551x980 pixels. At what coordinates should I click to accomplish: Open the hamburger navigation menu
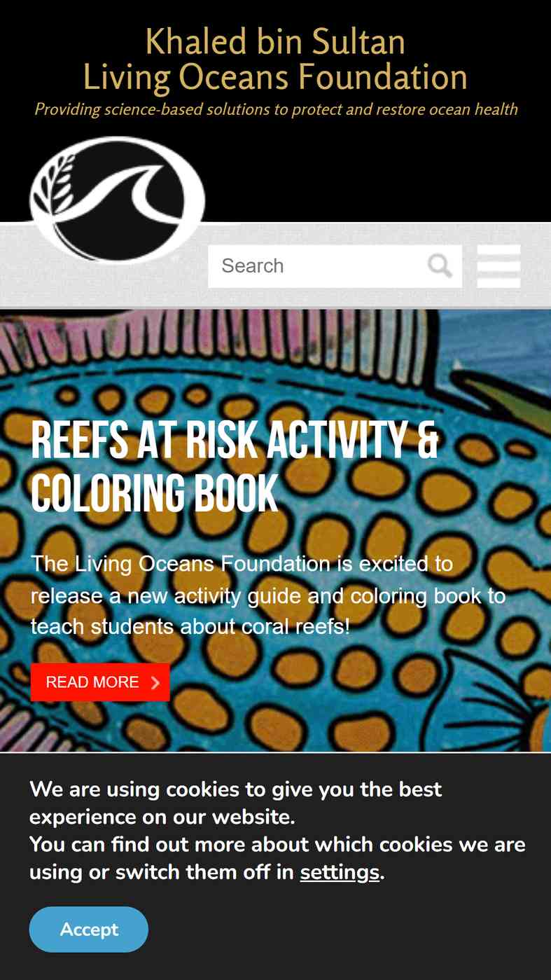pyautogui.click(x=498, y=265)
